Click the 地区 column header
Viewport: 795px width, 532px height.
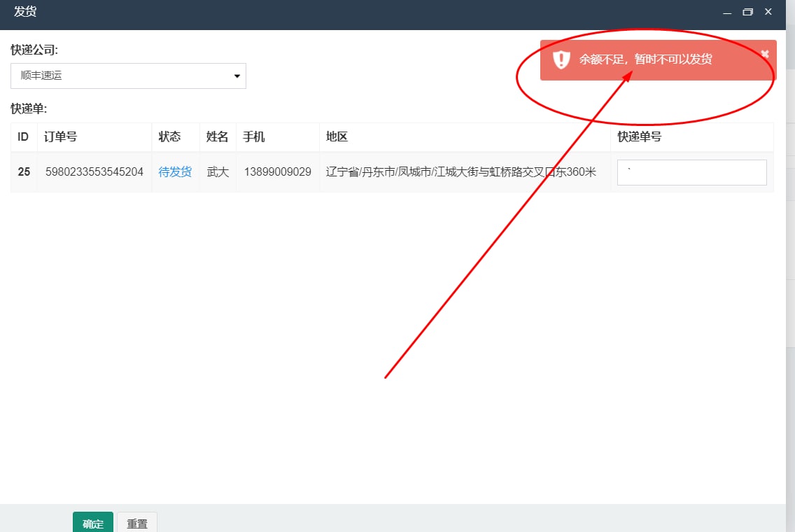point(337,137)
